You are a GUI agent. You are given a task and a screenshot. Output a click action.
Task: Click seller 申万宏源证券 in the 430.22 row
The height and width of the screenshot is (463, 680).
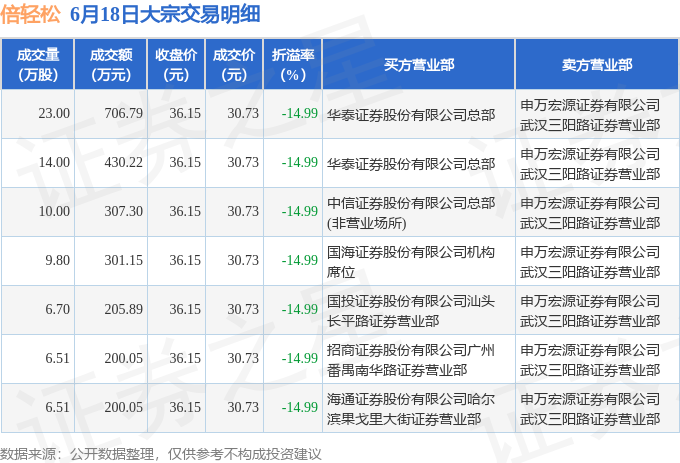590,164
